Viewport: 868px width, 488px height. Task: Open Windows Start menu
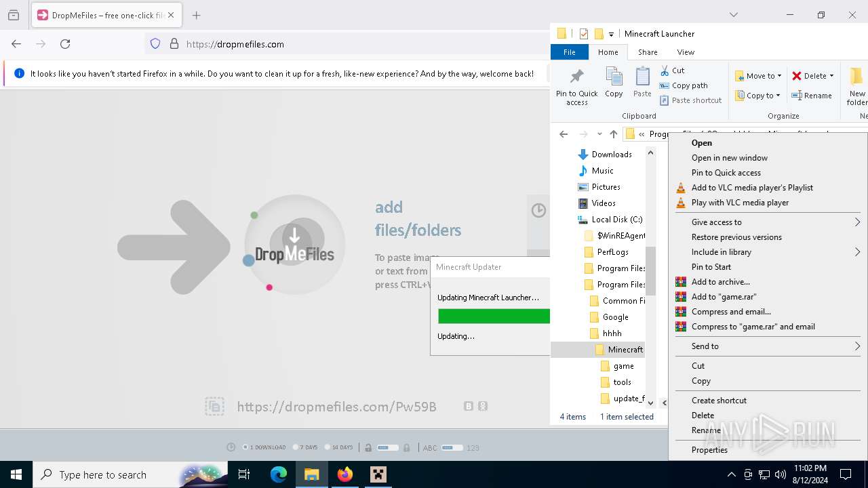16,474
